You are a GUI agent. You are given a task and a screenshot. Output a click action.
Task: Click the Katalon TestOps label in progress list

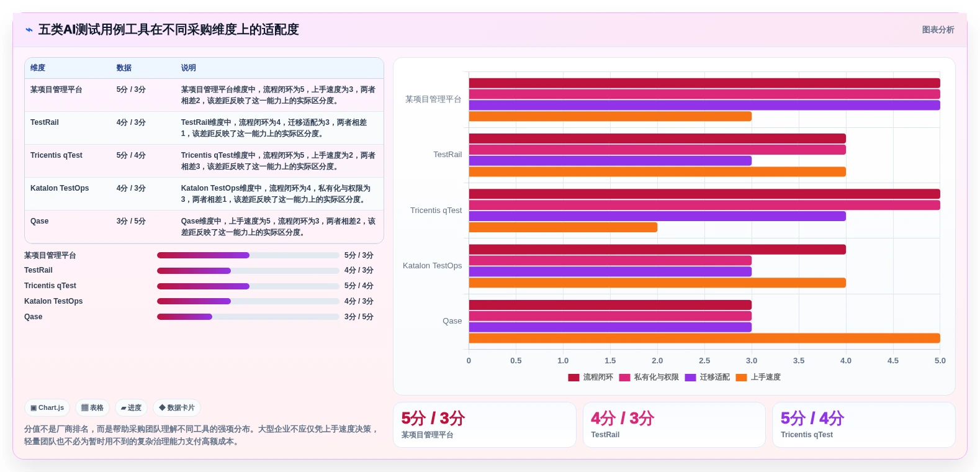point(53,301)
